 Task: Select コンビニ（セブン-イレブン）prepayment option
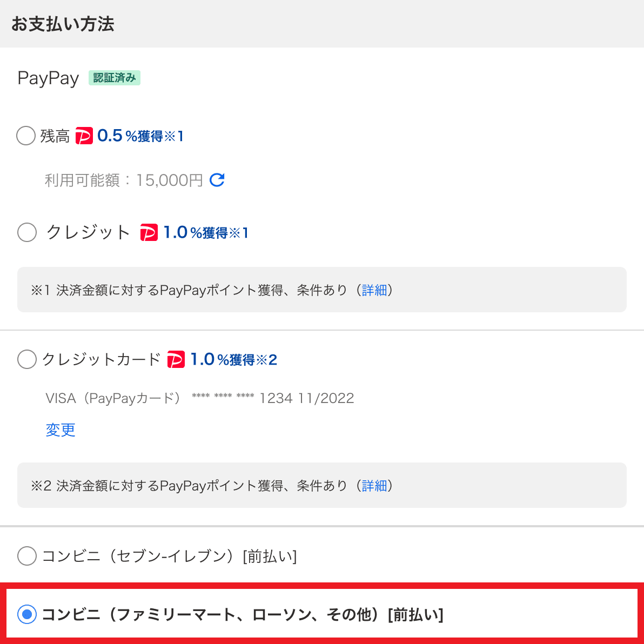[26, 556]
